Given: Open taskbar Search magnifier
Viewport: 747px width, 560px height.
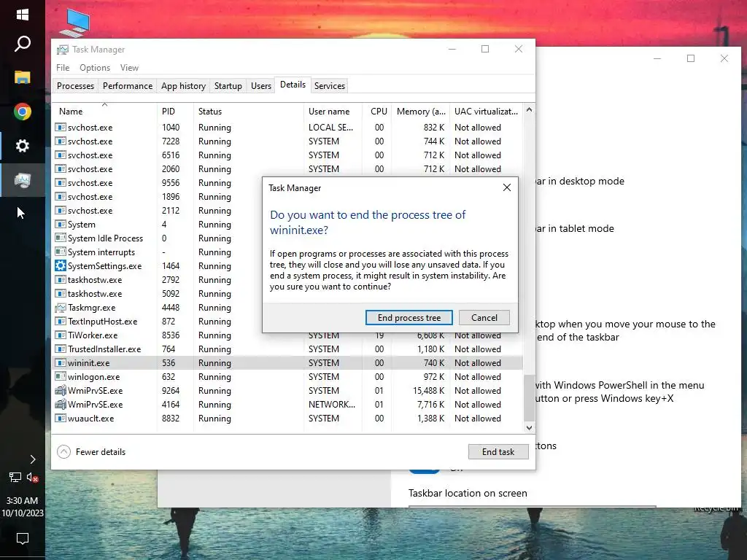Looking at the screenshot, I should pyautogui.click(x=23, y=44).
